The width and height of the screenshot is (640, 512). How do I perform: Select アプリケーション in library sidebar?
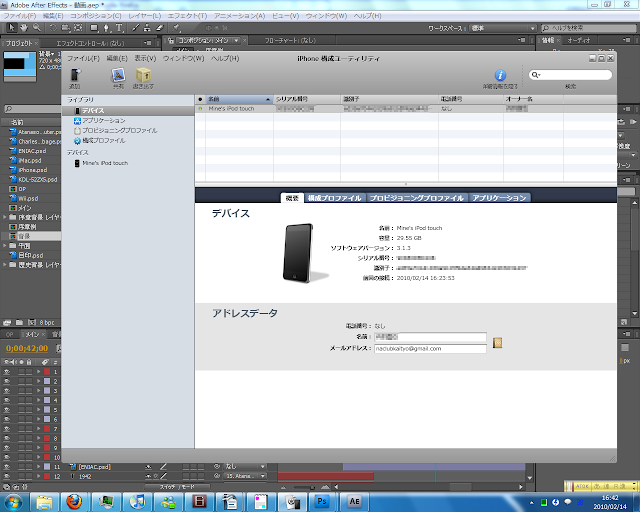104,121
